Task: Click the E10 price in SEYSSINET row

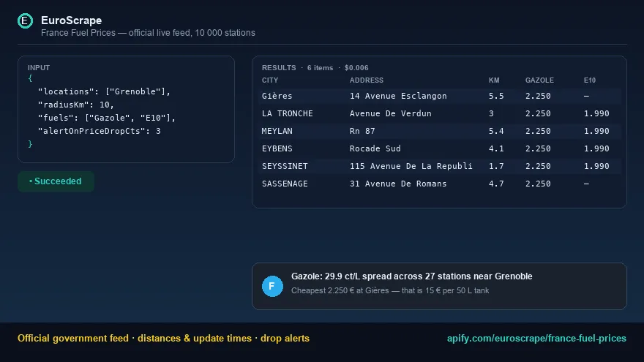Action: click(x=596, y=166)
